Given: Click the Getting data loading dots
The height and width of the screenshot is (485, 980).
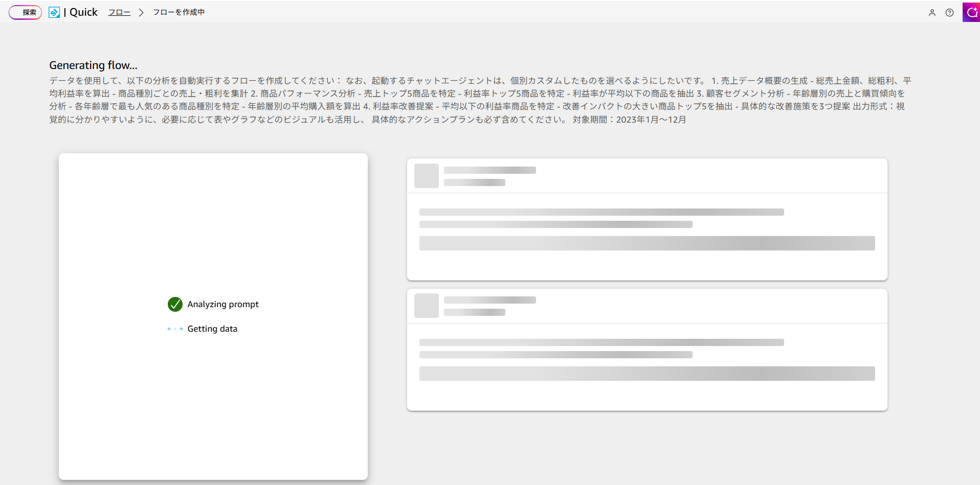Looking at the screenshot, I should tap(175, 329).
